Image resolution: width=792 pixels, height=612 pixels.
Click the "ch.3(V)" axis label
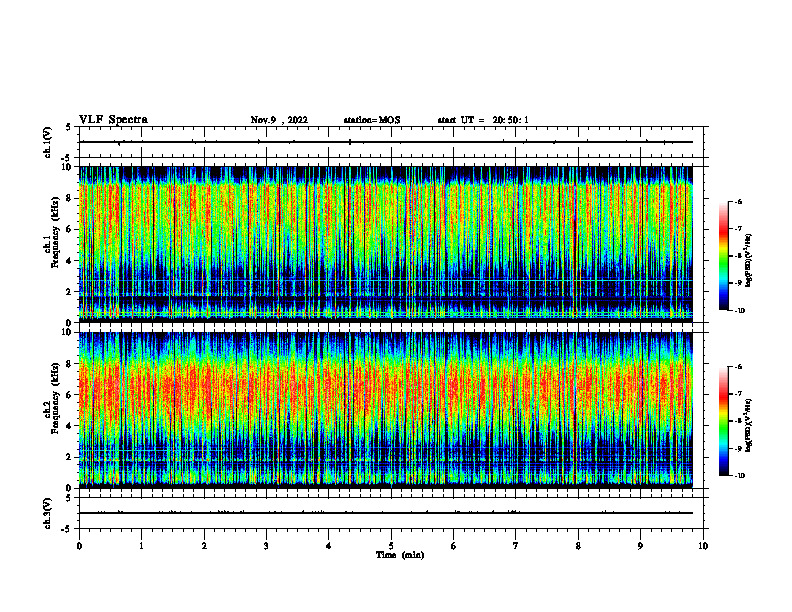coord(48,513)
